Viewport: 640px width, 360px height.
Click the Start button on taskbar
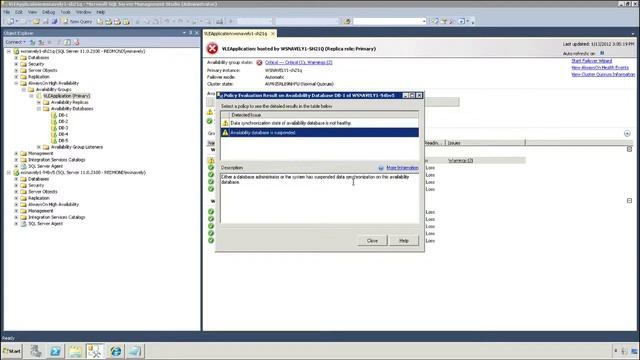click(12, 351)
